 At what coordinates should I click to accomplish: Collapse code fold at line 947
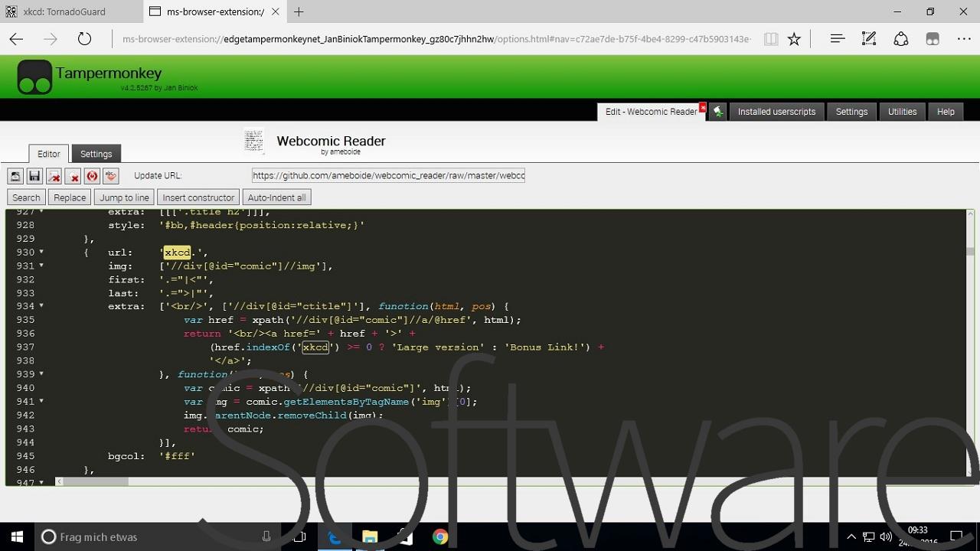pos(41,482)
